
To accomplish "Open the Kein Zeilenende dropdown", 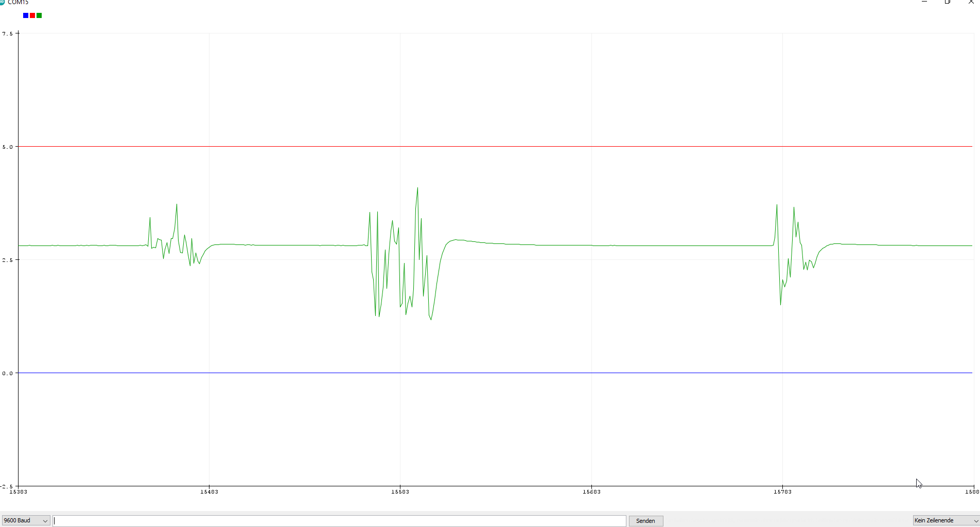I will pyautogui.click(x=946, y=520).
